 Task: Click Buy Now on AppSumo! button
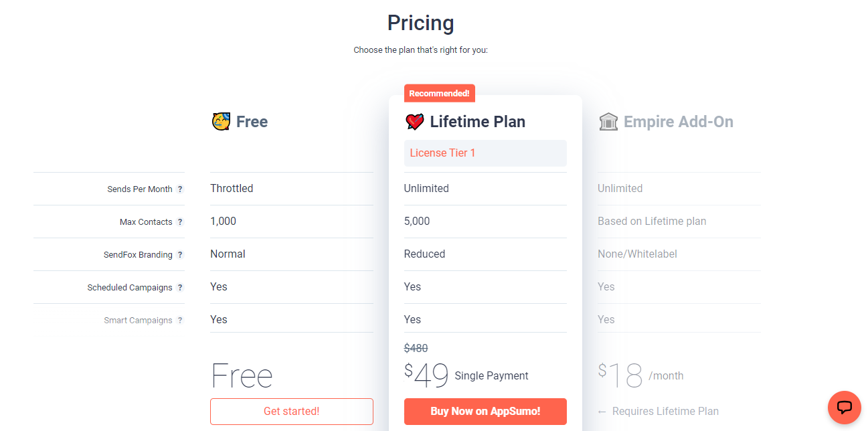[485, 411]
